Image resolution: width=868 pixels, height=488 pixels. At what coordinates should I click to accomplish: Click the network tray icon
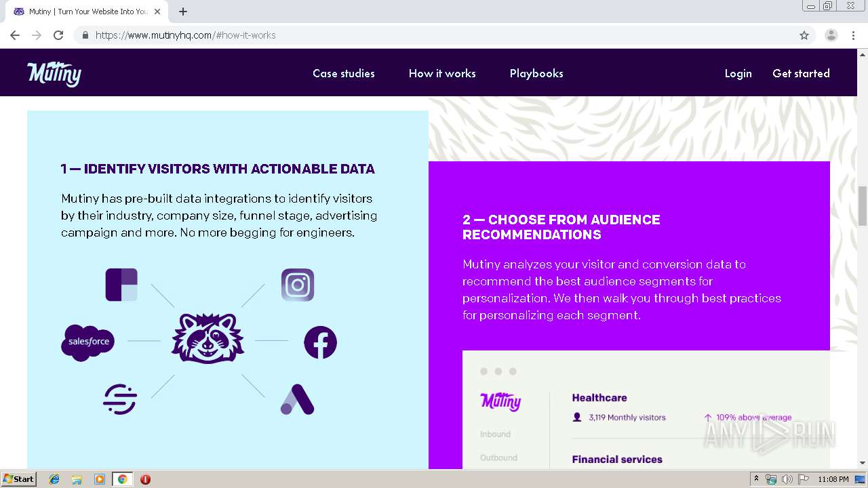click(771, 479)
